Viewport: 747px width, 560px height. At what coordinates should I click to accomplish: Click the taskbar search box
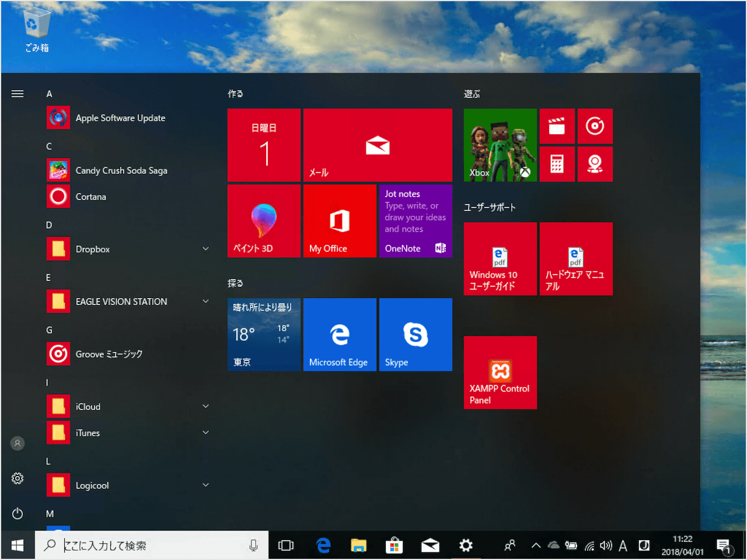coord(152,545)
